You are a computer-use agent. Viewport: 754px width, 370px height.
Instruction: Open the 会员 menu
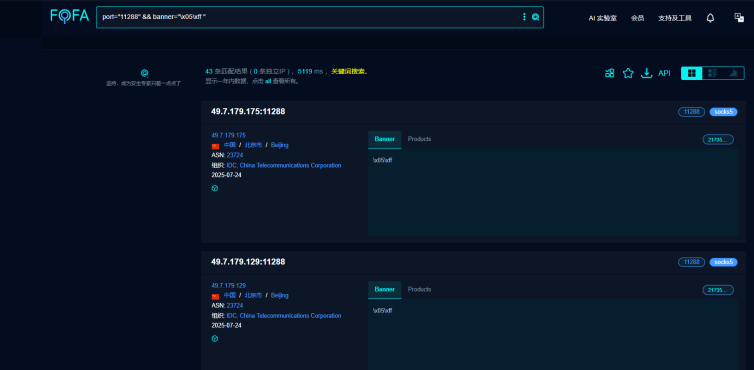coord(637,18)
